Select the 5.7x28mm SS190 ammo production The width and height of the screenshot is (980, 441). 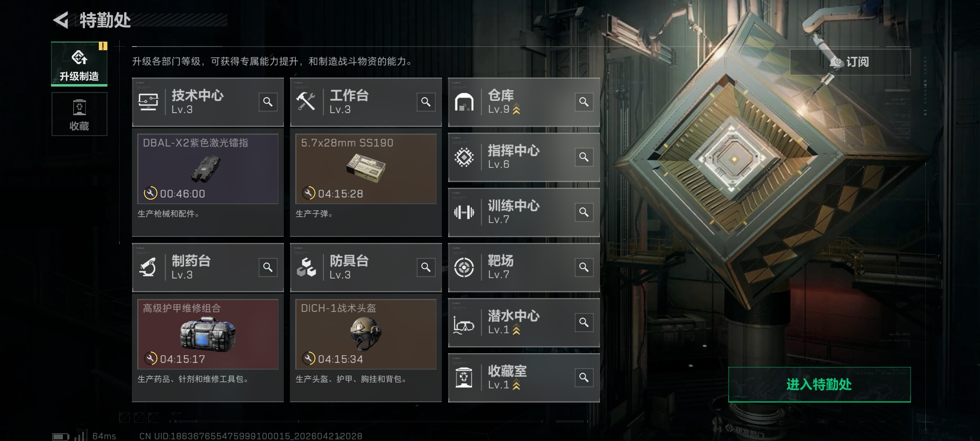point(366,169)
